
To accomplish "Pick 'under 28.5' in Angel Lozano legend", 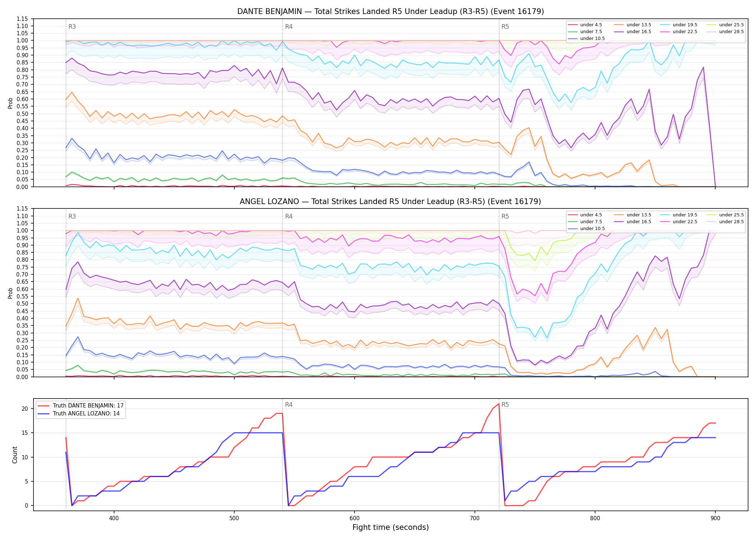I will [x=725, y=222].
